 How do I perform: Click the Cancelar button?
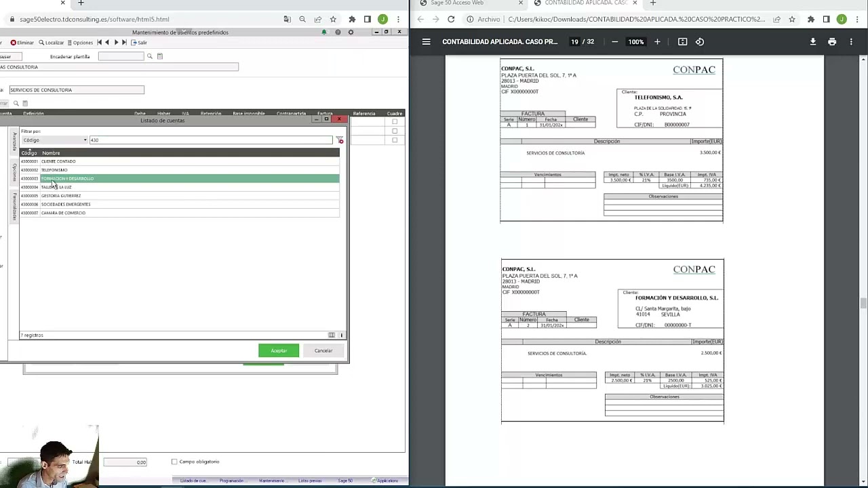[323, 350]
